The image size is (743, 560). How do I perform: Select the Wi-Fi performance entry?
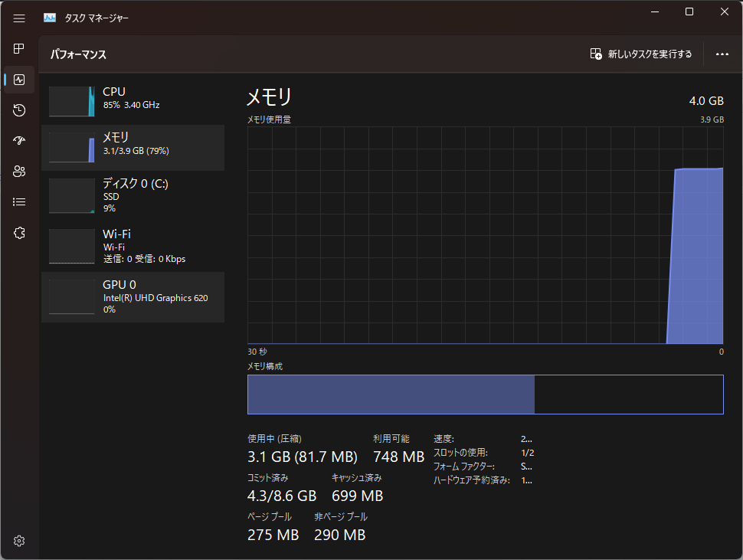click(x=133, y=247)
